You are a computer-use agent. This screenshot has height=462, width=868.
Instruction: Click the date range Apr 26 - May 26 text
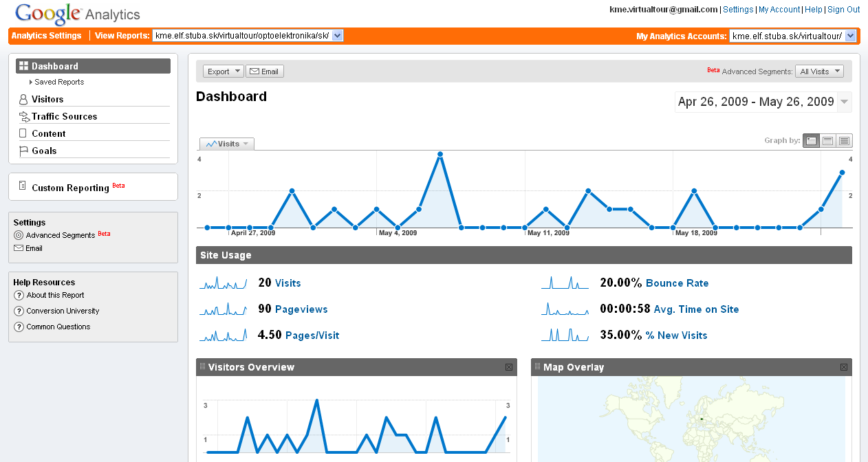pyautogui.click(x=756, y=102)
